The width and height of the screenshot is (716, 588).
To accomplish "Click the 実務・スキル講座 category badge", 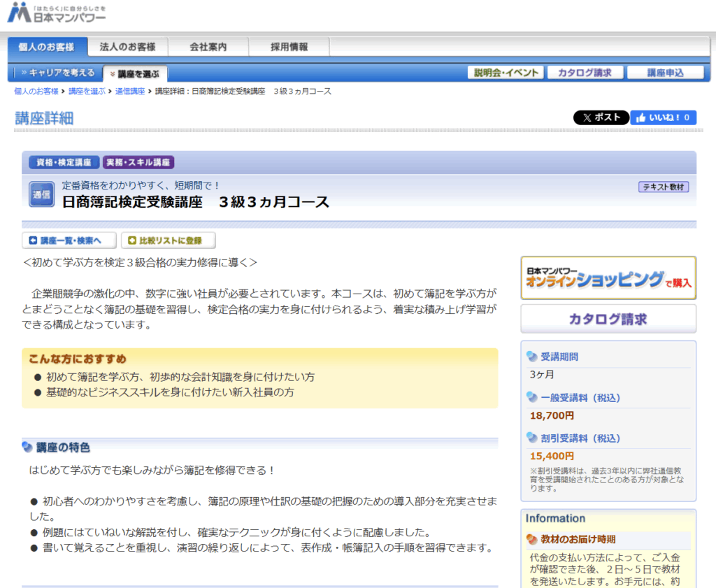I will (x=138, y=162).
